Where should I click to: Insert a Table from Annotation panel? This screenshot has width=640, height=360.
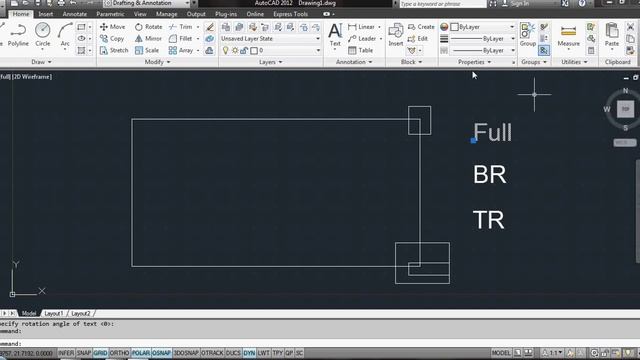[x=360, y=50]
